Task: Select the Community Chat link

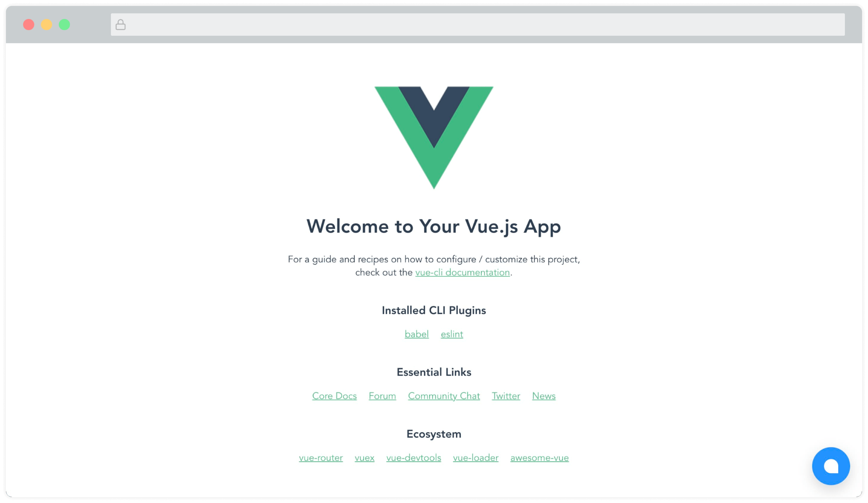Action: click(x=443, y=396)
